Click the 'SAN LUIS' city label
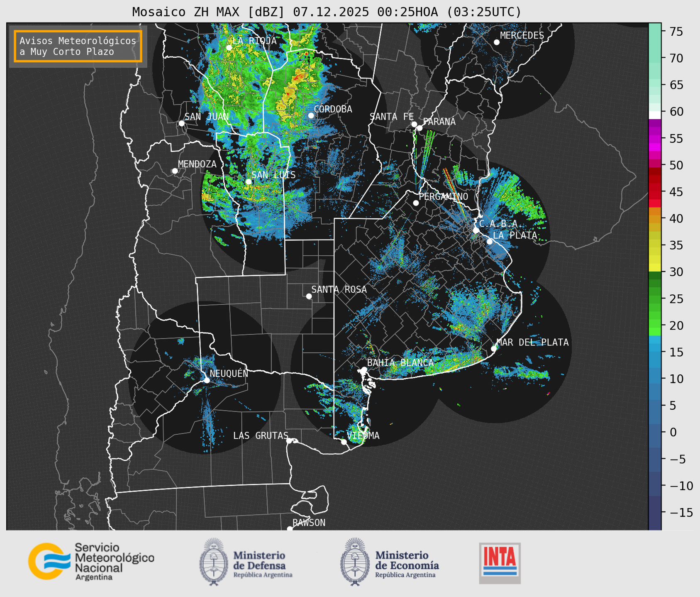Image resolution: width=700 pixels, height=597 pixels. 273,175
